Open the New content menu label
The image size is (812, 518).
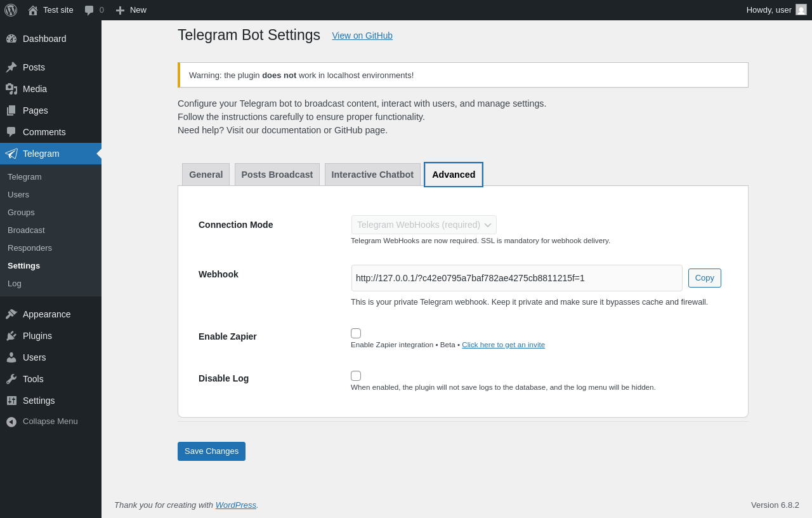[x=138, y=10]
